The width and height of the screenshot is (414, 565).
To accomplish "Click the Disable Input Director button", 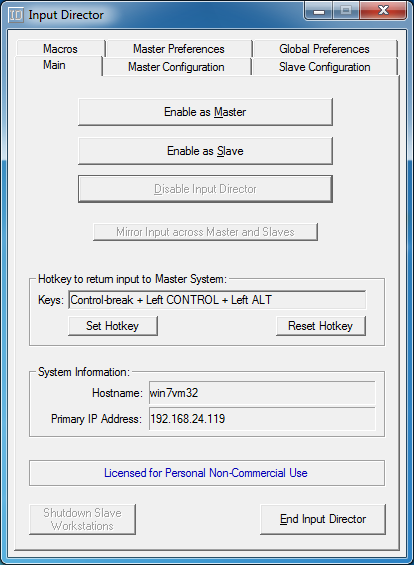I will tap(205, 189).
